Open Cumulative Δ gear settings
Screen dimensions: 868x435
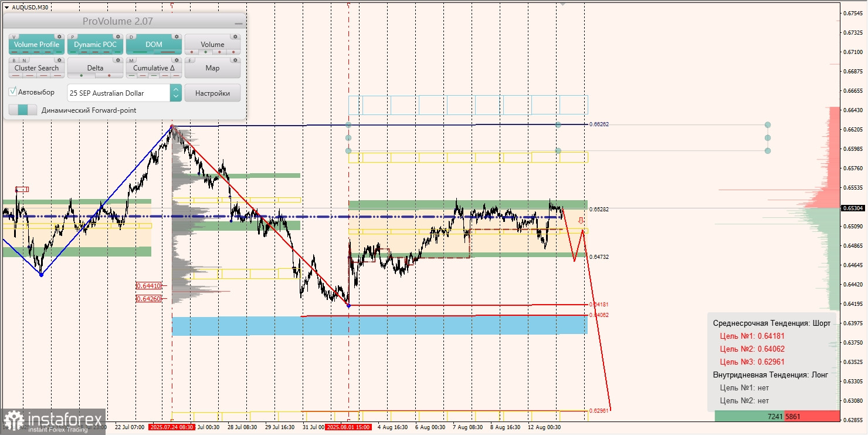[177, 60]
